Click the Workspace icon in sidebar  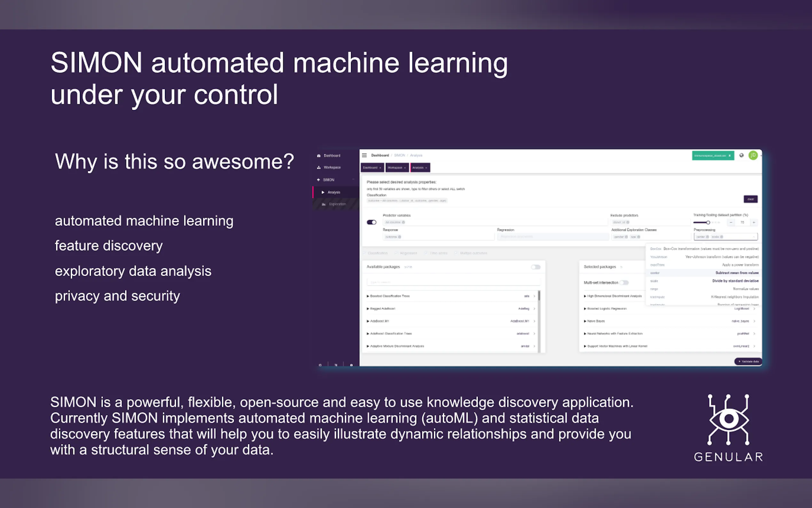pos(318,167)
